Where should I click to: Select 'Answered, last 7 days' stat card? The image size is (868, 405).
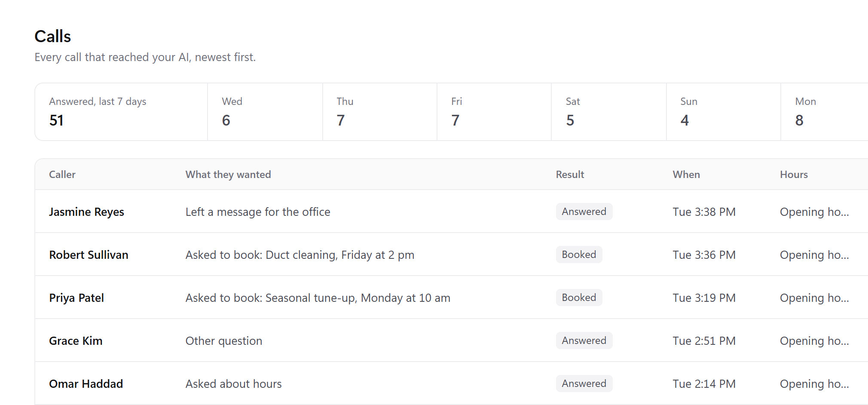pyautogui.click(x=121, y=112)
